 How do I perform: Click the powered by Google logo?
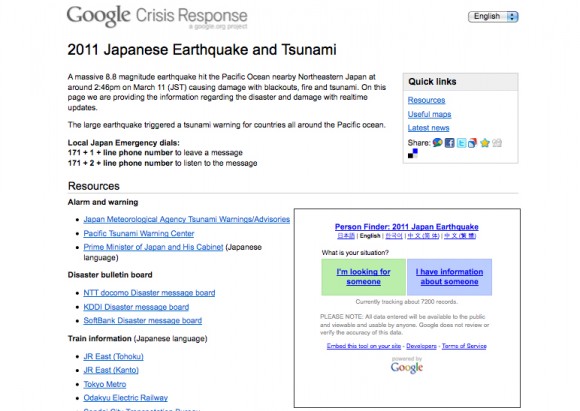click(x=407, y=365)
